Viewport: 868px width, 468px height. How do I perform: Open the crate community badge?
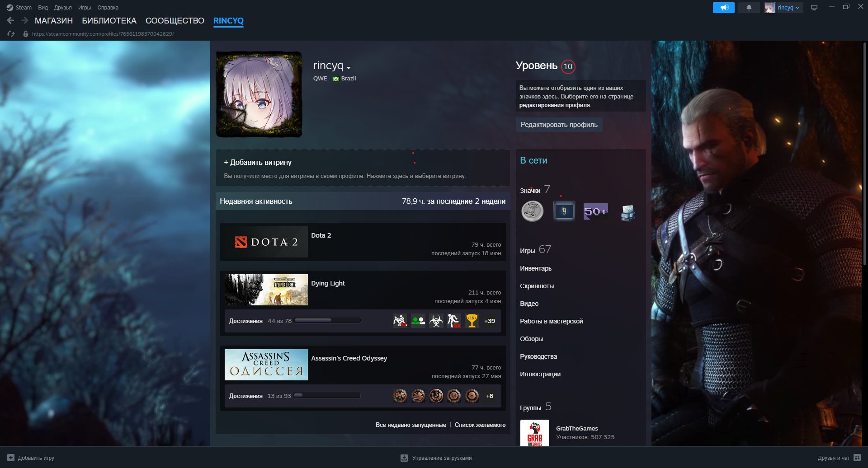pos(627,212)
